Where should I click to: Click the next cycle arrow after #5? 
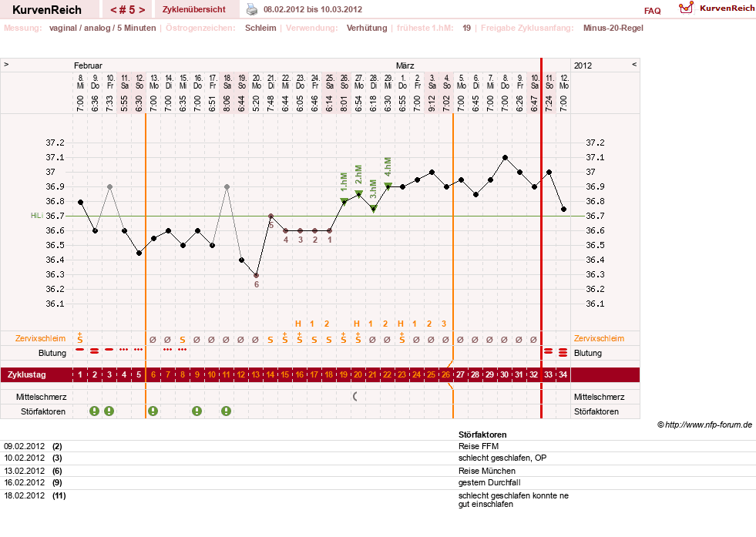143,10
